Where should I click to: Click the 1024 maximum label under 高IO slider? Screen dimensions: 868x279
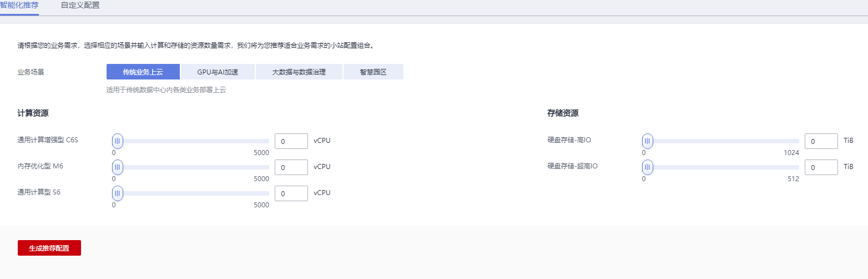[x=791, y=153]
